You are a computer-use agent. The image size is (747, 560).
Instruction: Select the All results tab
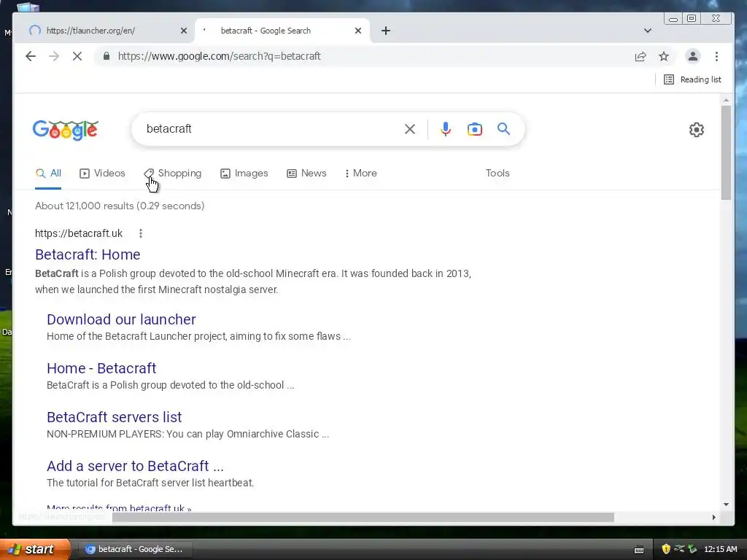click(x=48, y=174)
